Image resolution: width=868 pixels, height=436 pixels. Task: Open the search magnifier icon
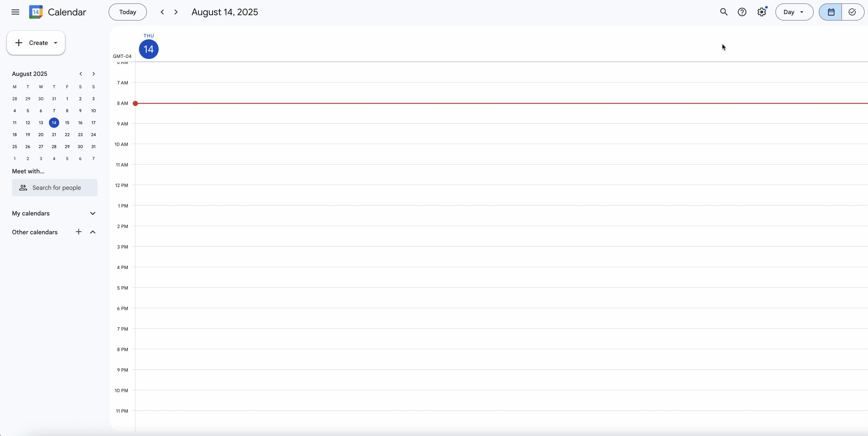point(723,12)
